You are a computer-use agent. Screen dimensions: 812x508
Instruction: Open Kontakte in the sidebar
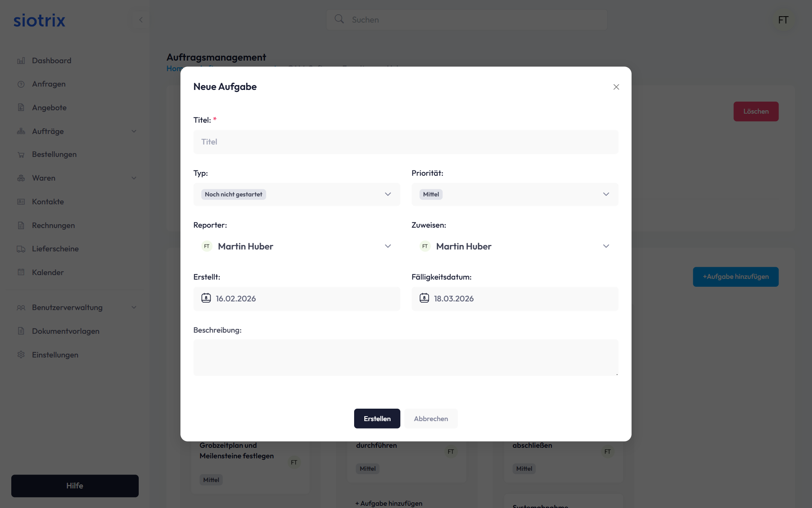(x=48, y=202)
